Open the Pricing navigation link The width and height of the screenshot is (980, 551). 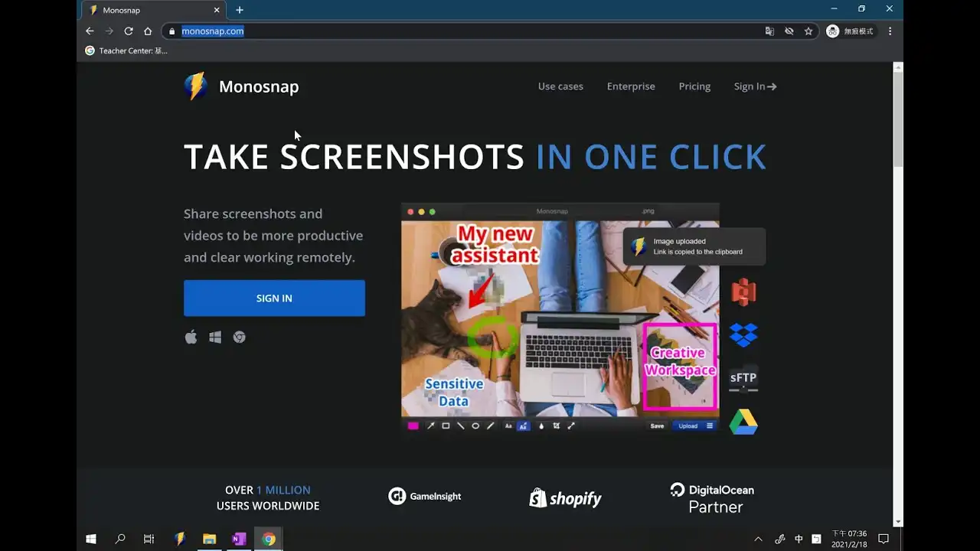point(694,86)
